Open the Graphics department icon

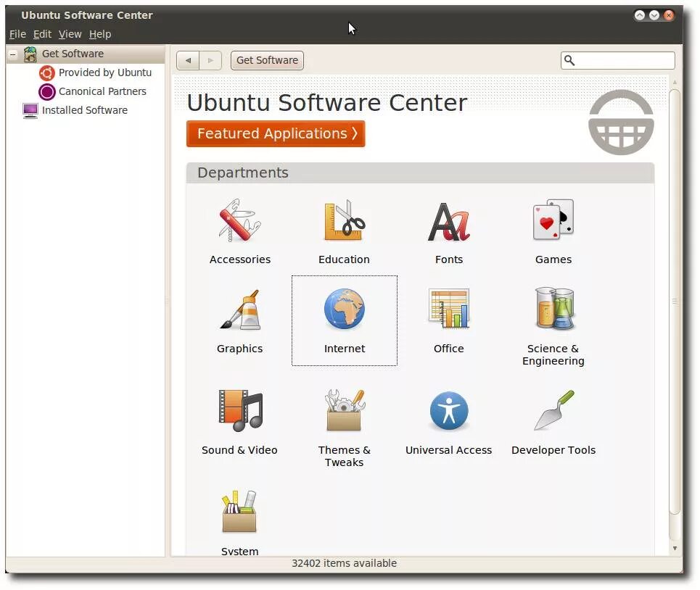239,309
